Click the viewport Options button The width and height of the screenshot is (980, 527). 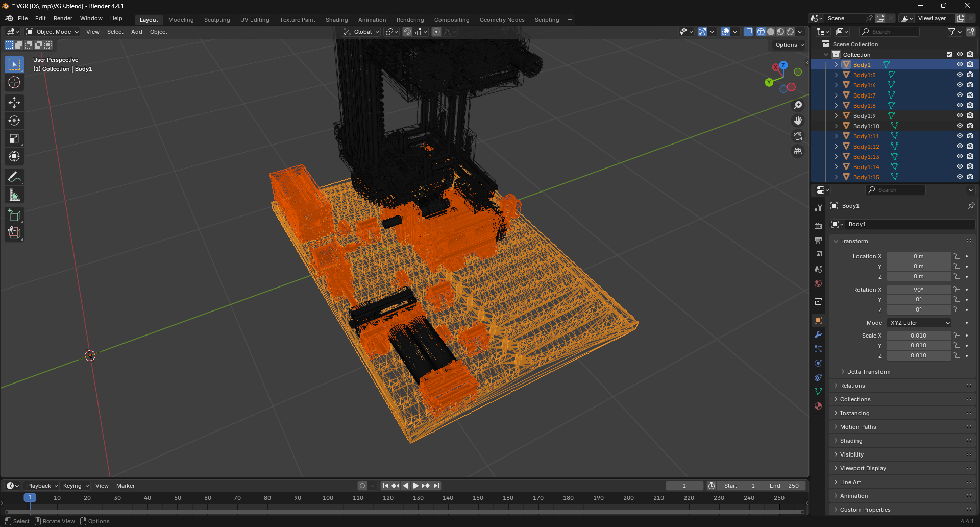tap(789, 45)
